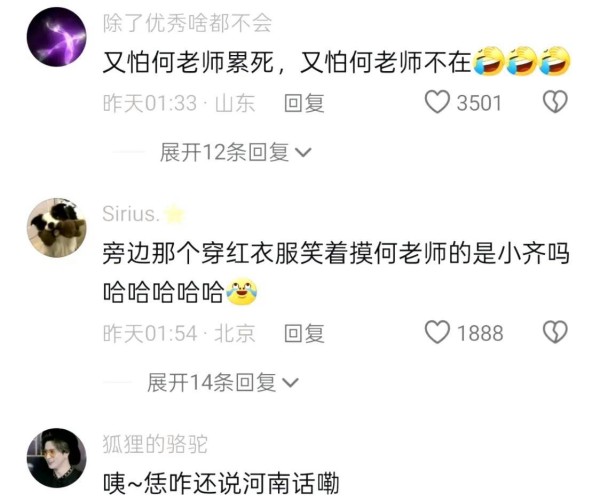Open Sirius's dog avatar profile
This screenshot has width=600, height=501.
coord(57,228)
